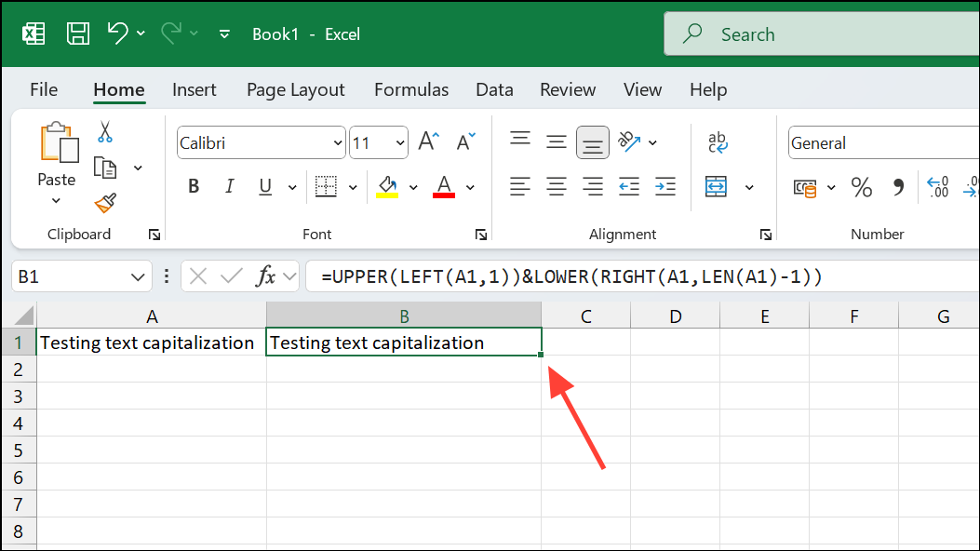Open the borders dropdown arrow

click(x=354, y=186)
